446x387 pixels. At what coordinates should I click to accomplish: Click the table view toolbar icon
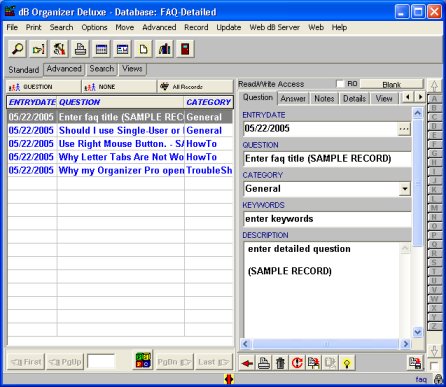click(101, 49)
